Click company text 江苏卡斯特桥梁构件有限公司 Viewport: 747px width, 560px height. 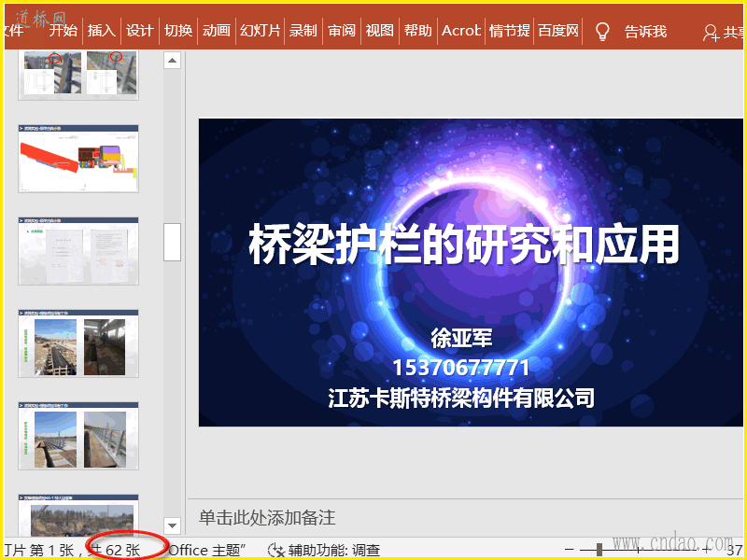460,398
